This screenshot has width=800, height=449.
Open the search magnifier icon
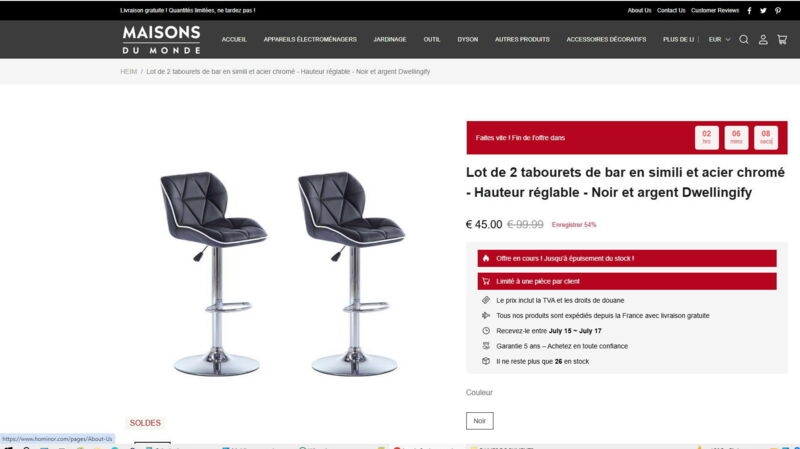pos(744,39)
